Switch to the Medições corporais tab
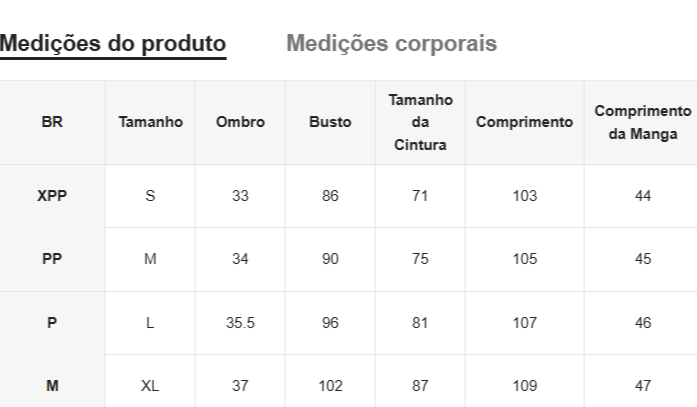 pyautogui.click(x=391, y=44)
